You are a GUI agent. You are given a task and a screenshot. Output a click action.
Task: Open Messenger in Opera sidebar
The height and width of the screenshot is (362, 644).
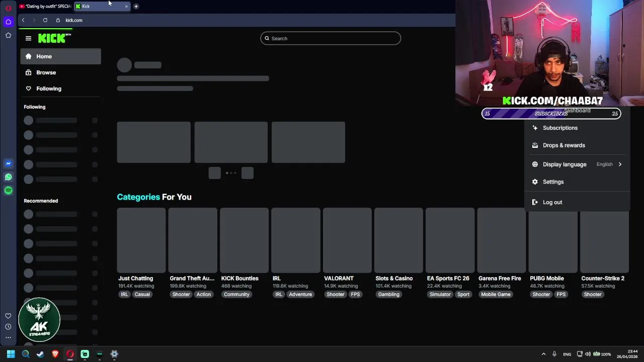[8, 163]
